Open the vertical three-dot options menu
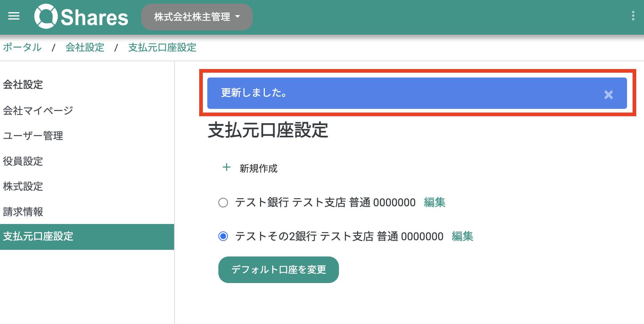The image size is (644, 324). click(x=633, y=16)
